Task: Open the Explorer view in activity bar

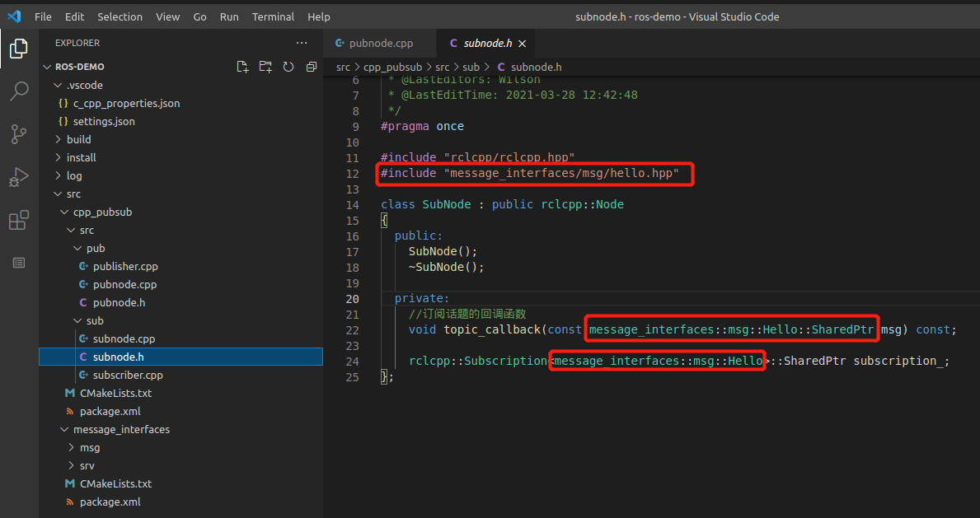Action: 19,48
